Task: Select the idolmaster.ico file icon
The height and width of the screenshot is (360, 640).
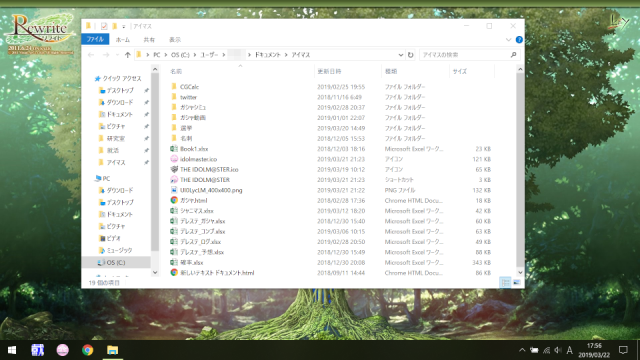Action: pos(174,159)
